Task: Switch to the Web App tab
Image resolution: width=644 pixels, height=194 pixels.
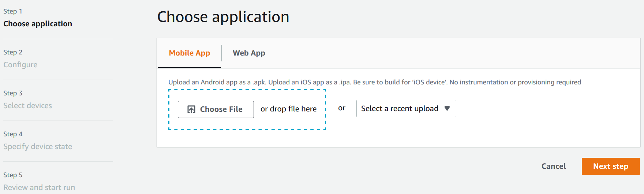Action: [x=249, y=53]
